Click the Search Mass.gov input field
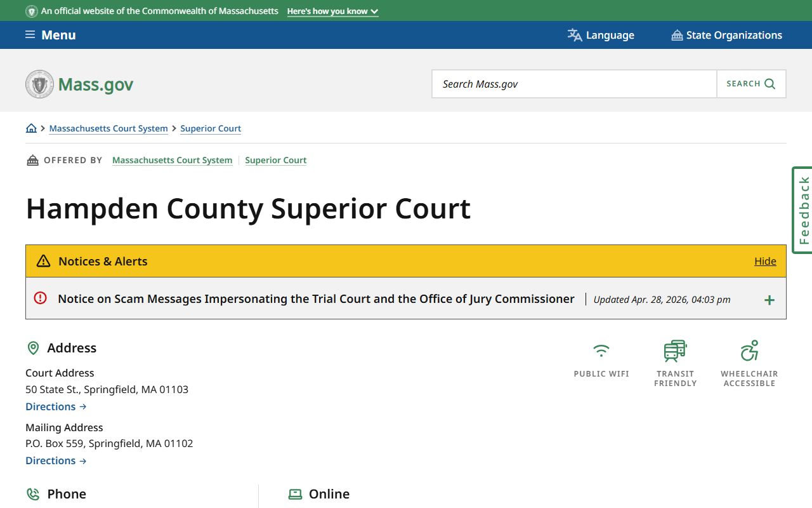 (574, 84)
